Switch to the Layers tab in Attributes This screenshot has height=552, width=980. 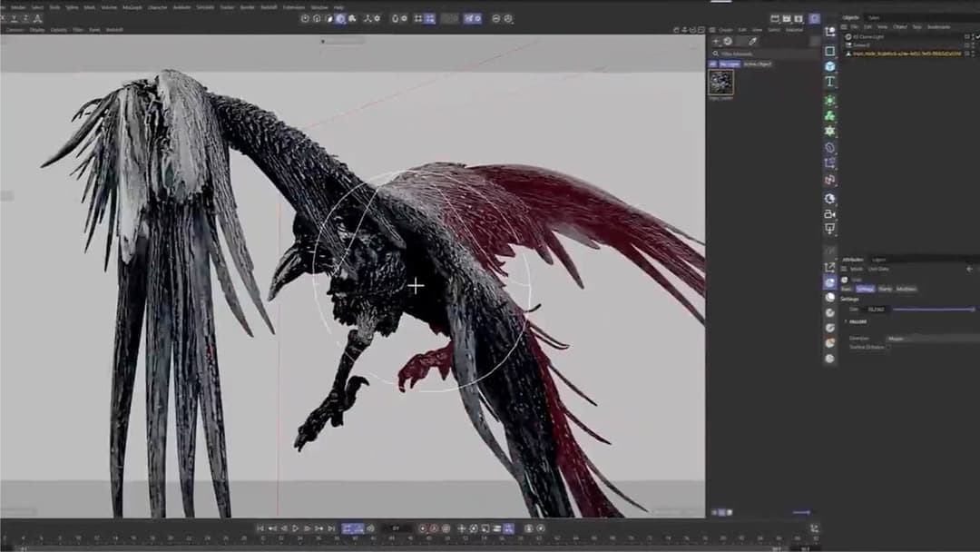pos(878,260)
